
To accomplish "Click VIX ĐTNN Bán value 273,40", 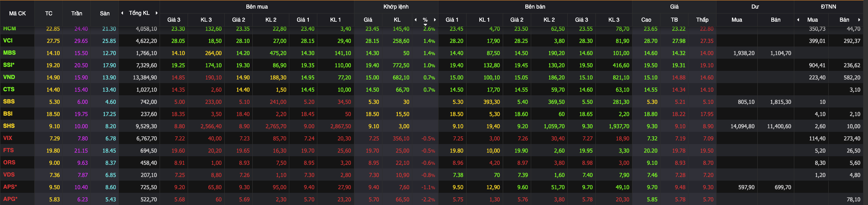I will point(852,139).
